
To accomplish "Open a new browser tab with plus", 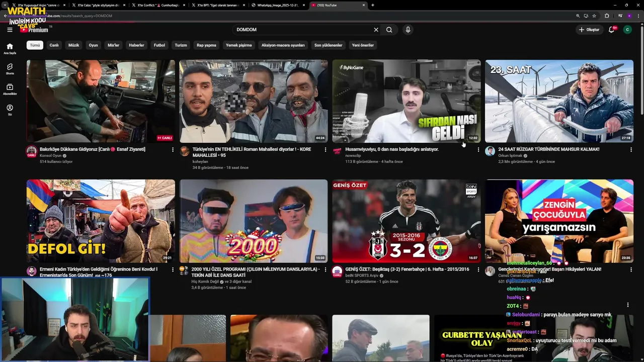I will pyautogui.click(x=372, y=5).
